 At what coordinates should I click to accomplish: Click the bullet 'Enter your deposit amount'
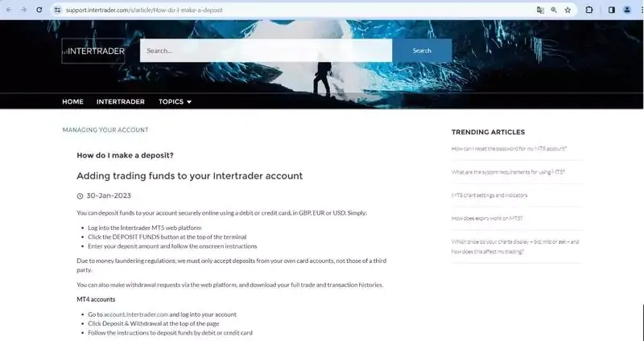click(x=172, y=246)
